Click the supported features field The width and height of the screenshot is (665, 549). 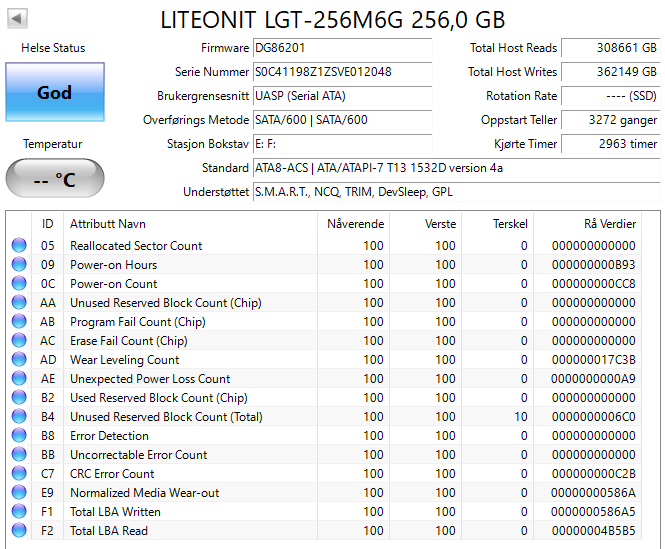point(456,192)
